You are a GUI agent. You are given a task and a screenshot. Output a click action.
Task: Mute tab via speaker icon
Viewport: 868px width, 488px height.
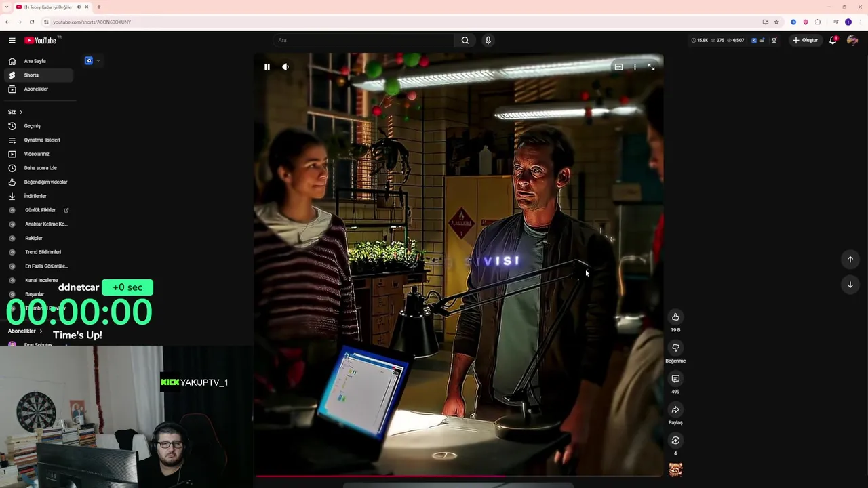79,7
